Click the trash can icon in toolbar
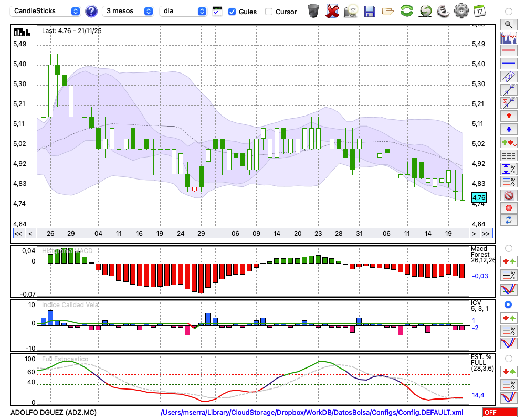The width and height of the screenshot is (525, 420). coord(313,11)
